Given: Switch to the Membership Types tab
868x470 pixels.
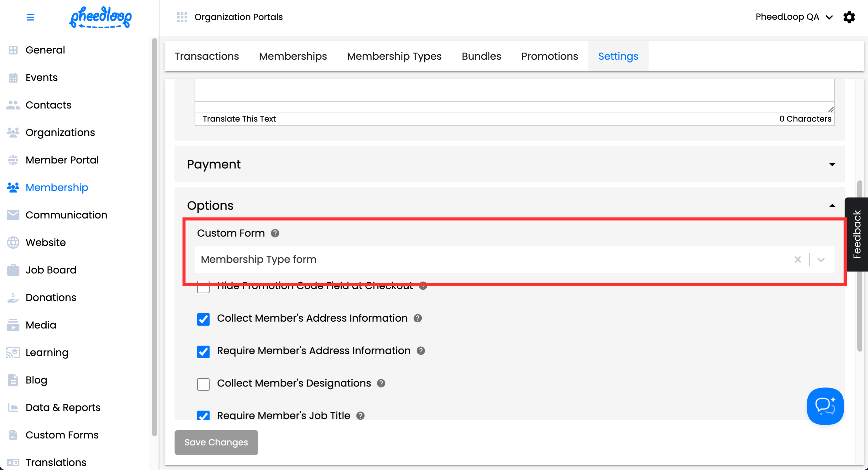Looking at the screenshot, I should tap(394, 56).
